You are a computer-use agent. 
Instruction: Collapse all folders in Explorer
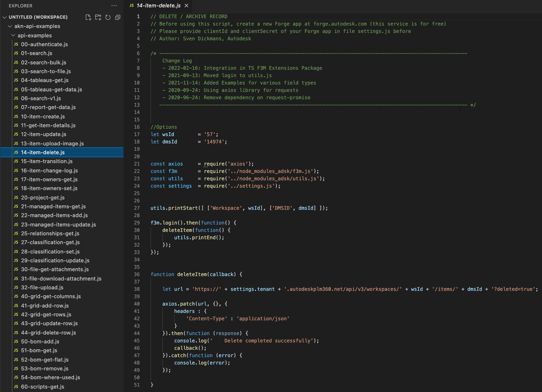[118, 17]
